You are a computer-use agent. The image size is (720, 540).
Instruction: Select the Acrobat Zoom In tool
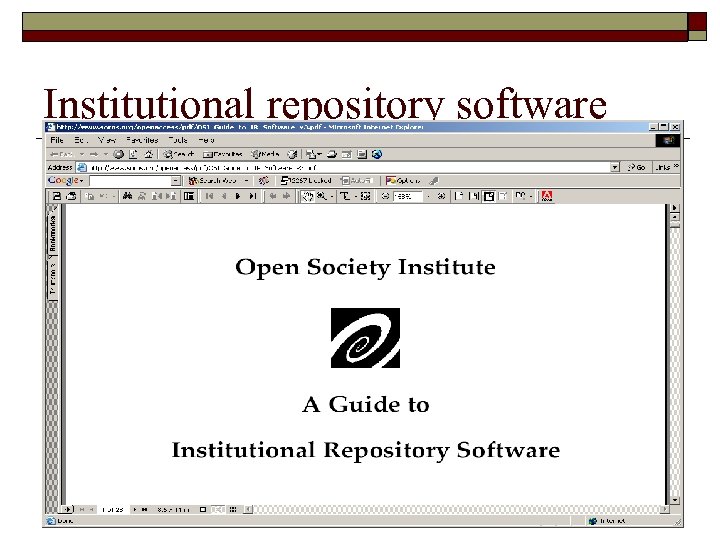[322, 197]
